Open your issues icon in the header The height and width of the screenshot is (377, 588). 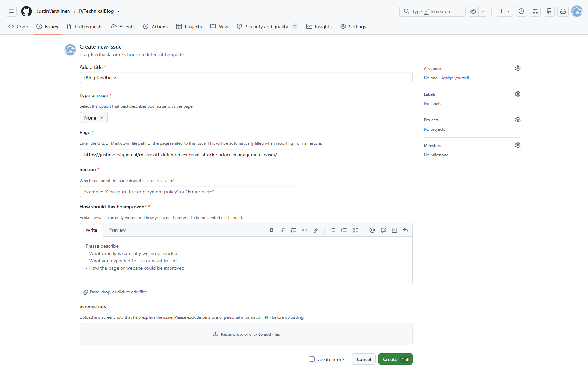point(521,11)
